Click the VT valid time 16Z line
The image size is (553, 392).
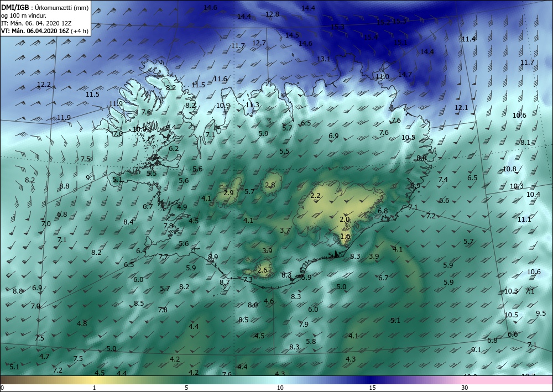click(45, 31)
